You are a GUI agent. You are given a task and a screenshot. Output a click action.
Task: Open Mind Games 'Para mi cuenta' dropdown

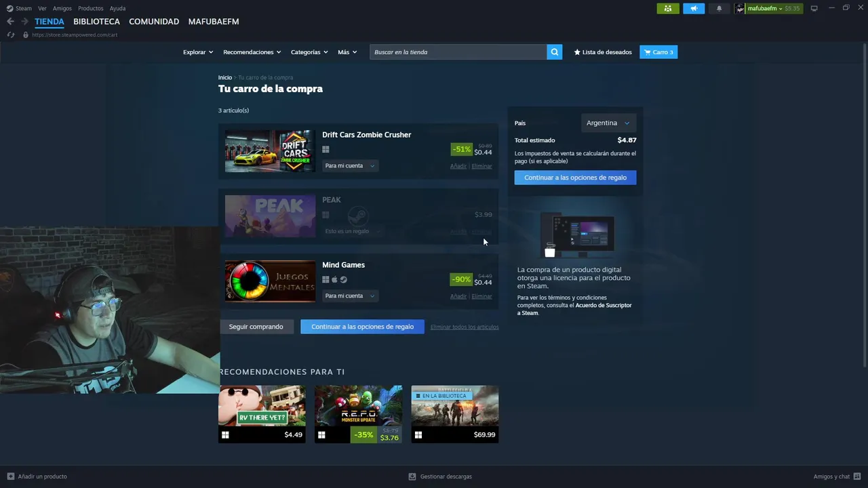click(x=349, y=296)
